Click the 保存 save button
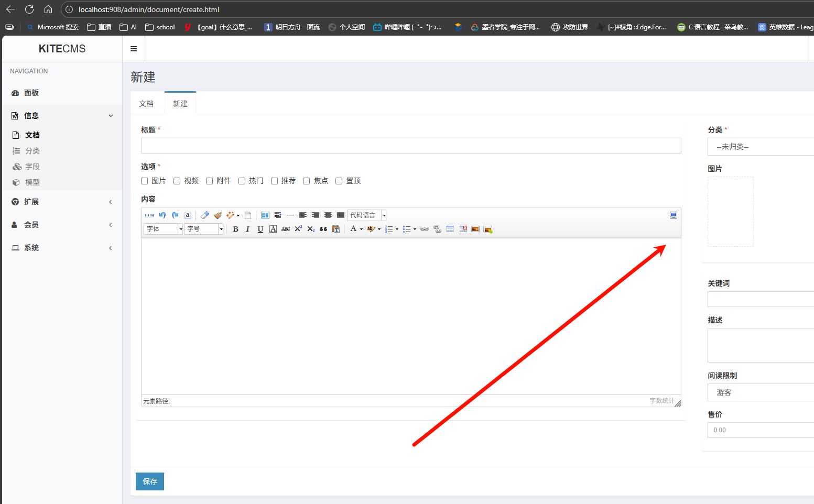 click(x=150, y=481)
